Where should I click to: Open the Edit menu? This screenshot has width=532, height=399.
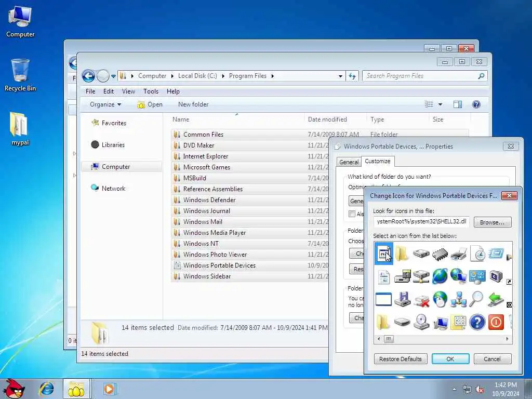coord(109,91)
